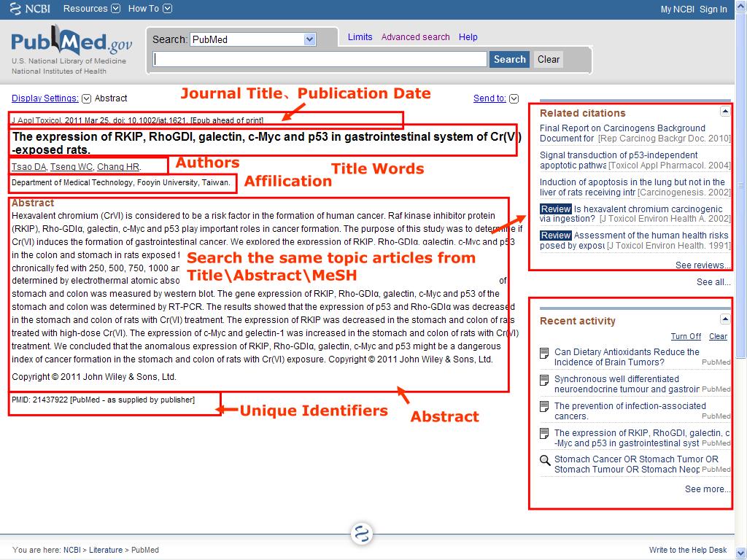The image size is (747, 560).
Task: Click NCBI in the breadcrumb trail
Action: click(x=72, y=550)
